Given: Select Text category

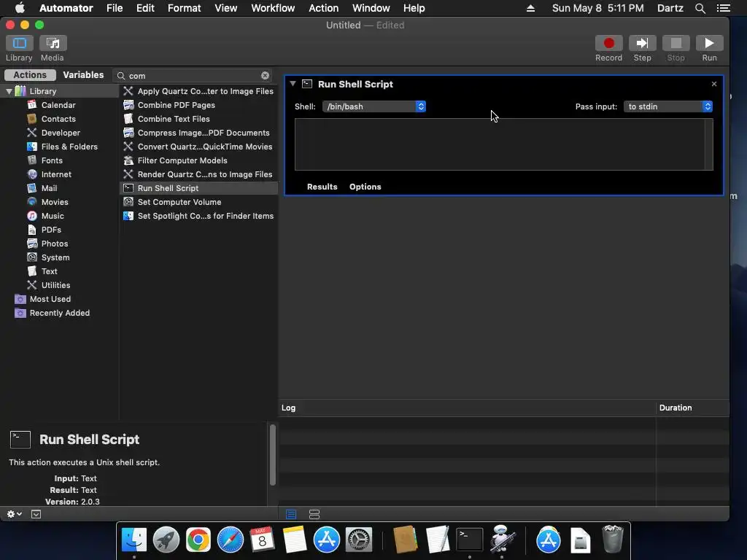Looking at the screenshot, I should [x=49, y=271].
